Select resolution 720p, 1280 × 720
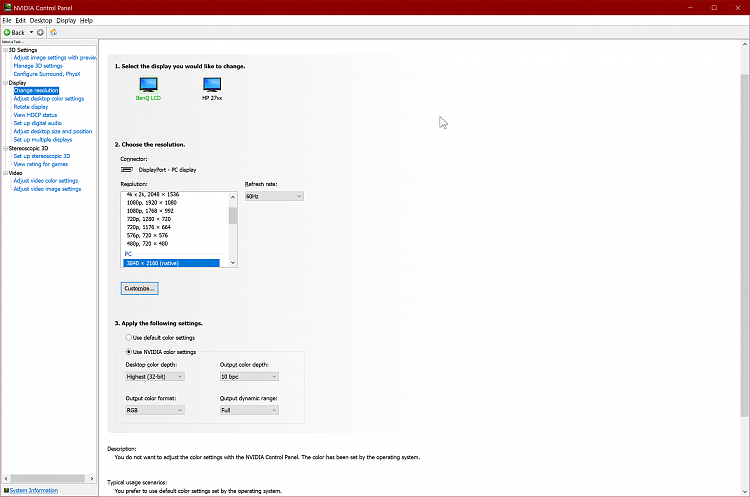750x497 pixels. (x=149, y=219)
